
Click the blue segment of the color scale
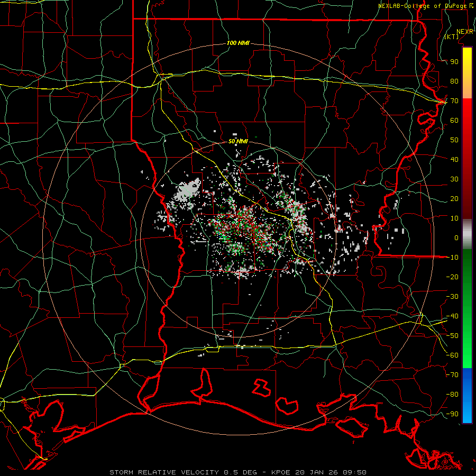467,395
